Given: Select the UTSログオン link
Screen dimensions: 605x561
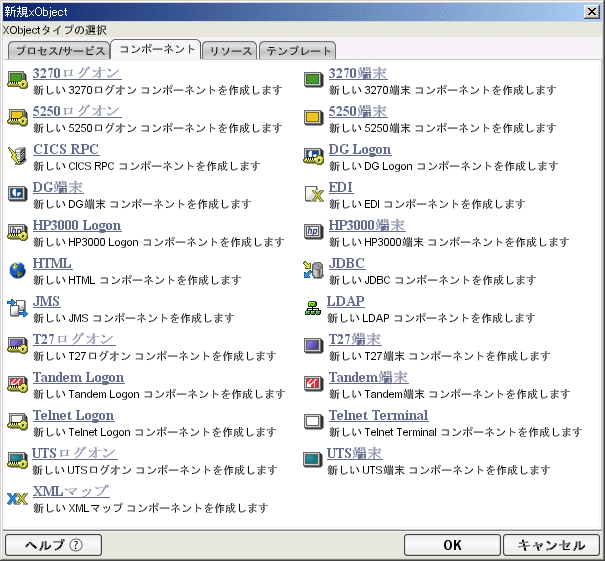Looking at the screenshot, I should tap(74, 453).
